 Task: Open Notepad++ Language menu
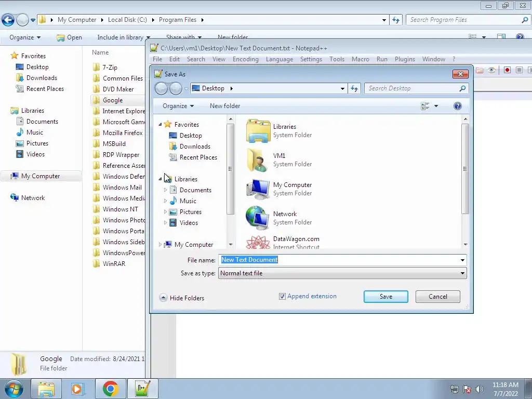(279, 59)
